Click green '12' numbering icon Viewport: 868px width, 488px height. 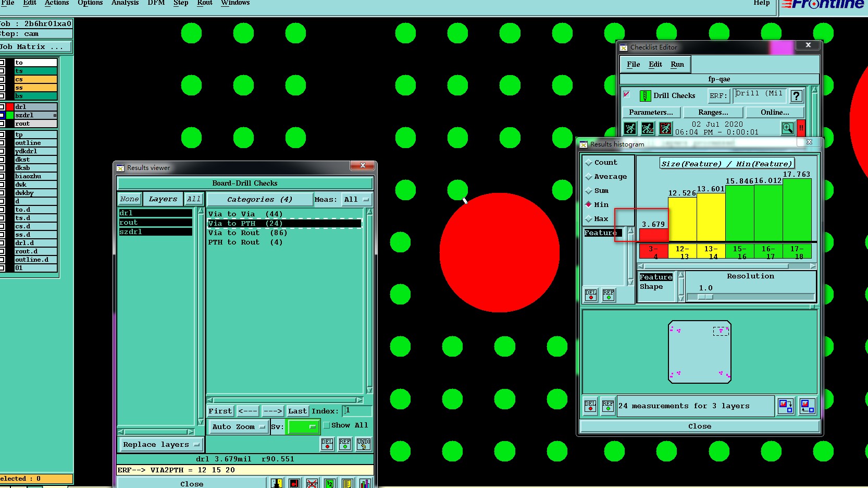click(330, 483)
